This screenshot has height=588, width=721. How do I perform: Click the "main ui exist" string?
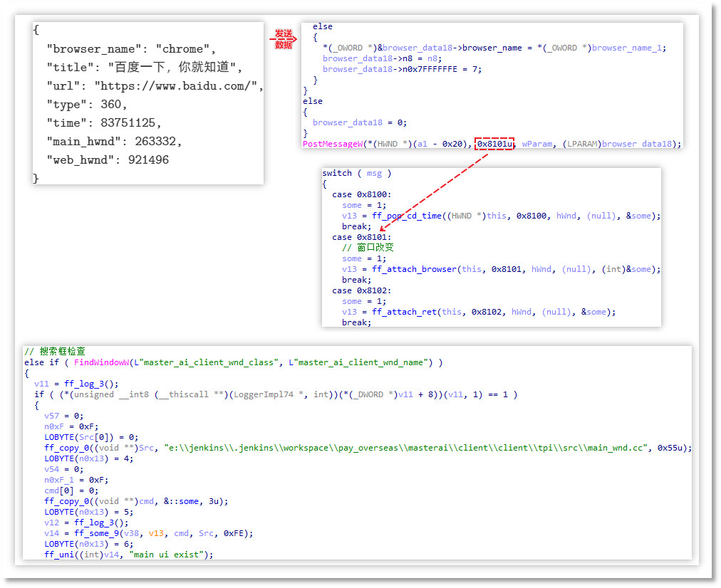pyautogui.click(x=171, y=555)
